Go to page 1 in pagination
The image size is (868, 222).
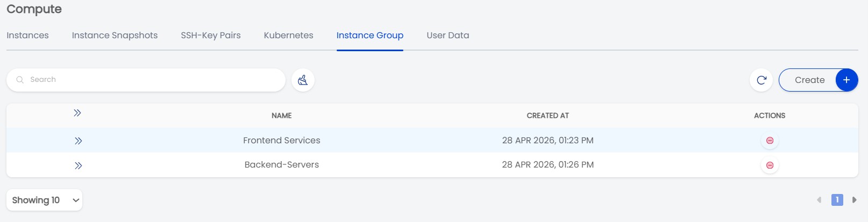837,200
